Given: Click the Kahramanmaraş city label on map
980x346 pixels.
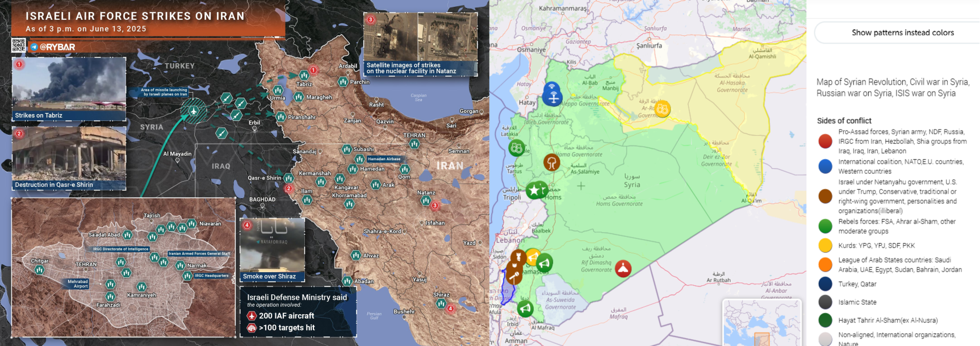Looking at the screenshot, I should click(563, 9).
